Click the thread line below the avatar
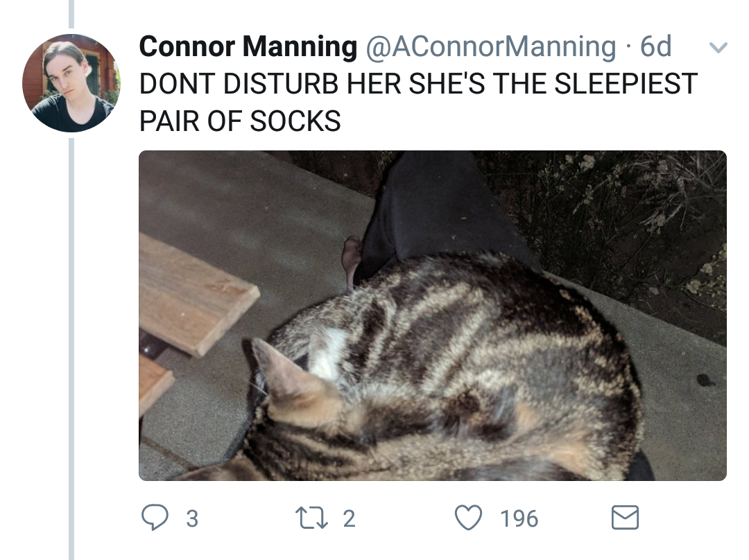Screen dimensions: 749x560 (x=71, y=347)
